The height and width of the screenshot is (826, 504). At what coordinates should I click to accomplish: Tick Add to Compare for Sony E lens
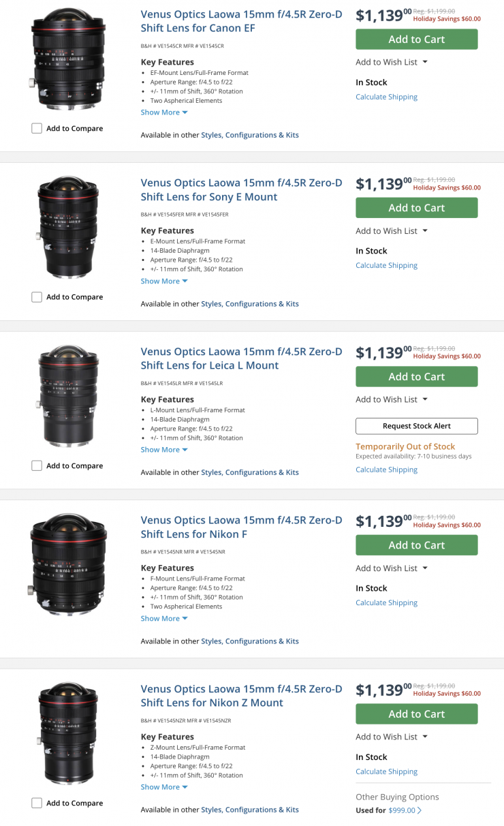37,297
